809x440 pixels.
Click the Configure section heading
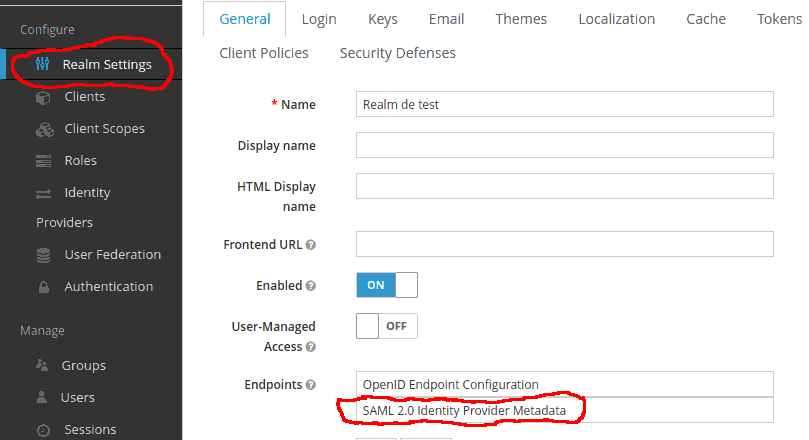[47, 30]
